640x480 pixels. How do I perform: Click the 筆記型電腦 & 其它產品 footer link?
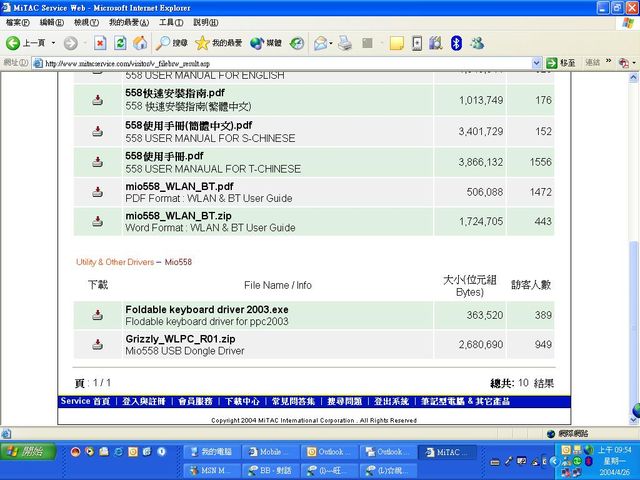point(465,401)
